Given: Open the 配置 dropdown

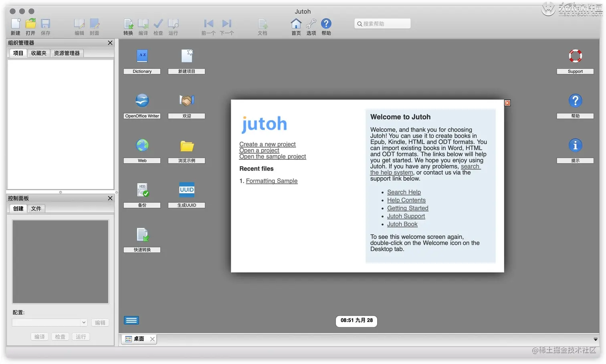Looking at the screenshot, I should click(x=50, y=322).
